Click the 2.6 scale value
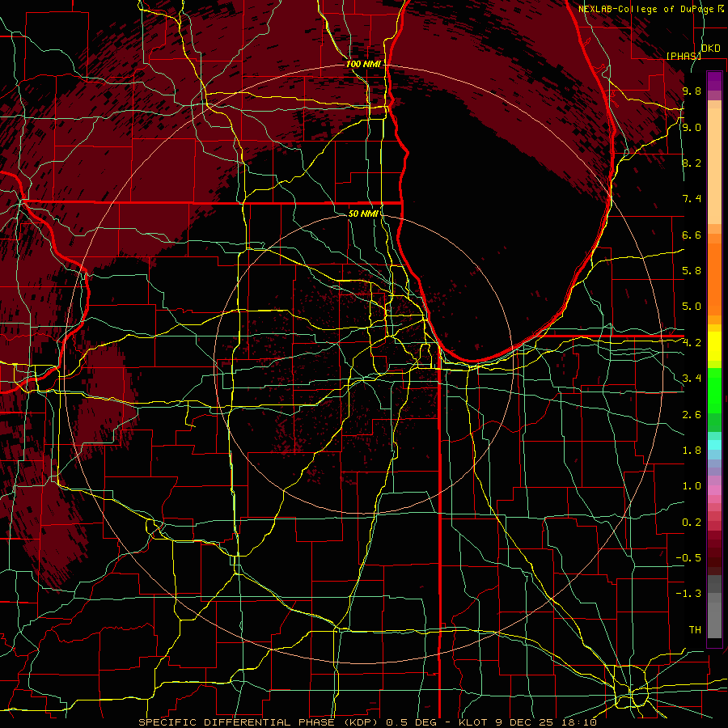The height and width of the screenshot is (728, 728). pos(692,415)
